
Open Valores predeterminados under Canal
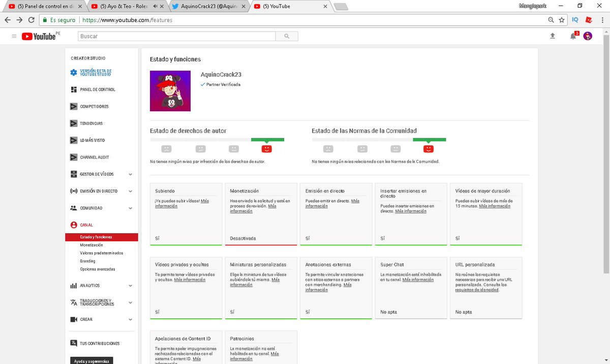pos(102,253)
